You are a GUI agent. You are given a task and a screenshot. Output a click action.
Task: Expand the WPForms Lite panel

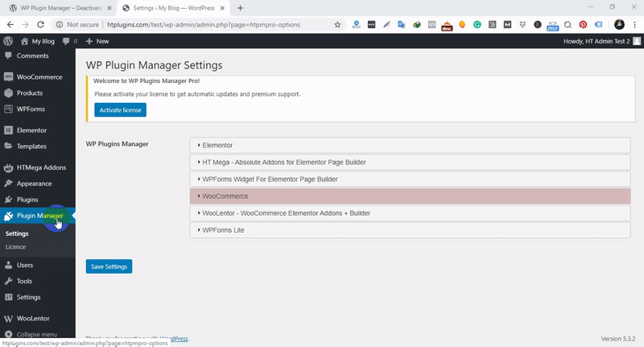click(x=410, y=230)
